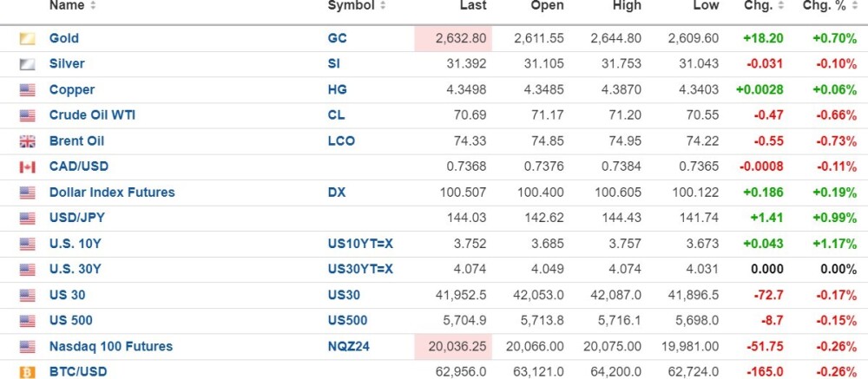Click the Bitcoin icon beside BTC/USD
868x379 pixels.
point(27,372)
